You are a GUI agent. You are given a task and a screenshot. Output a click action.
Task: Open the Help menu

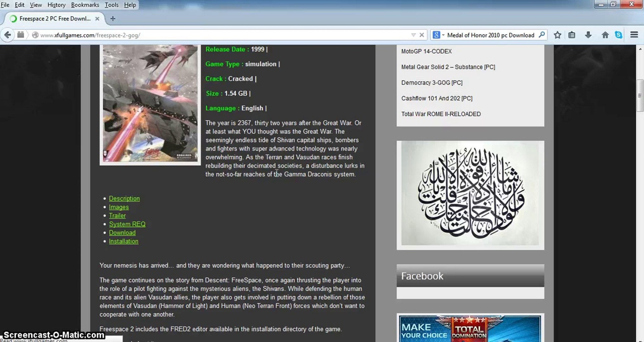click(130, 5)
